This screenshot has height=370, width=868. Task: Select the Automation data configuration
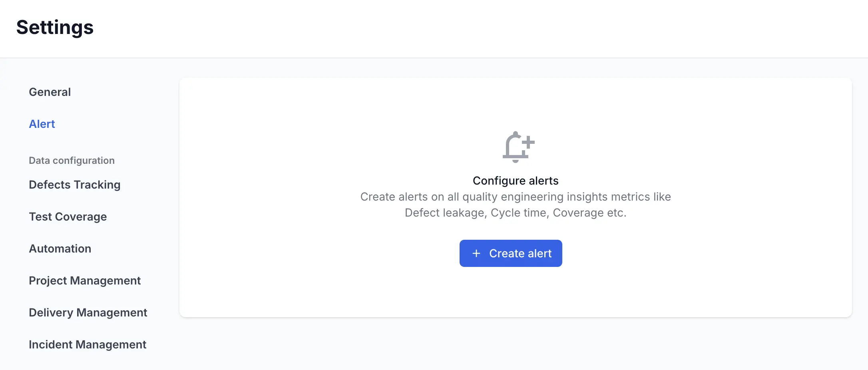tap(60, 249)
